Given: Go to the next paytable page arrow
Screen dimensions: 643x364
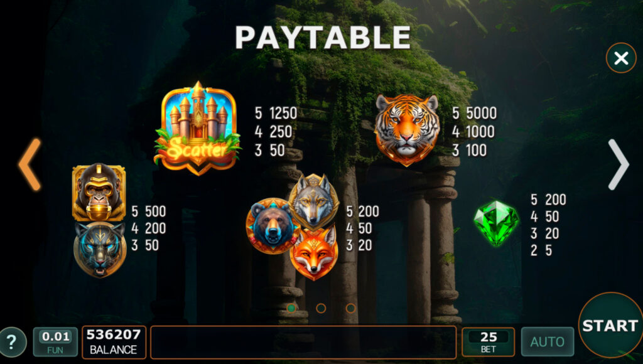Looking at the screenshot, I should tap(618, 164).
